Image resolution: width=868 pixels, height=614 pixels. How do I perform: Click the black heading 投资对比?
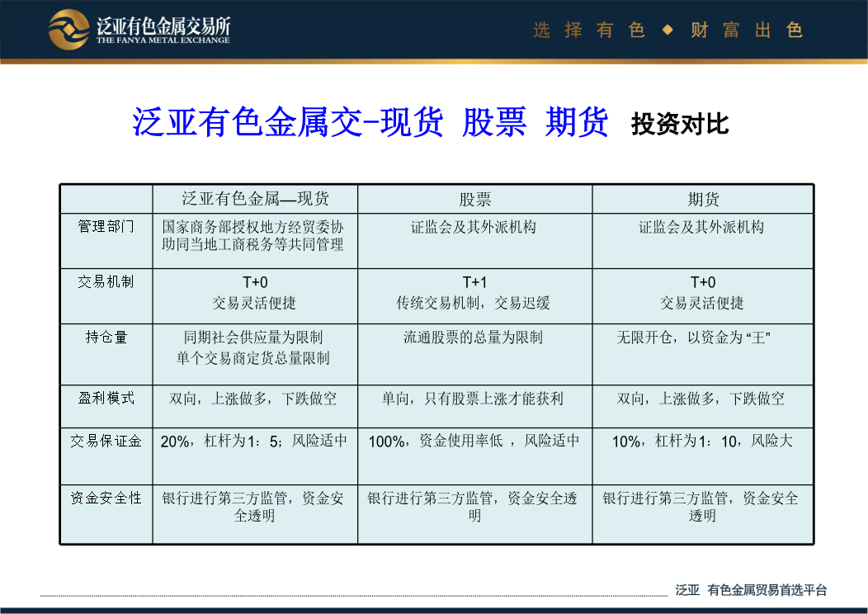(x=680, y=124)
